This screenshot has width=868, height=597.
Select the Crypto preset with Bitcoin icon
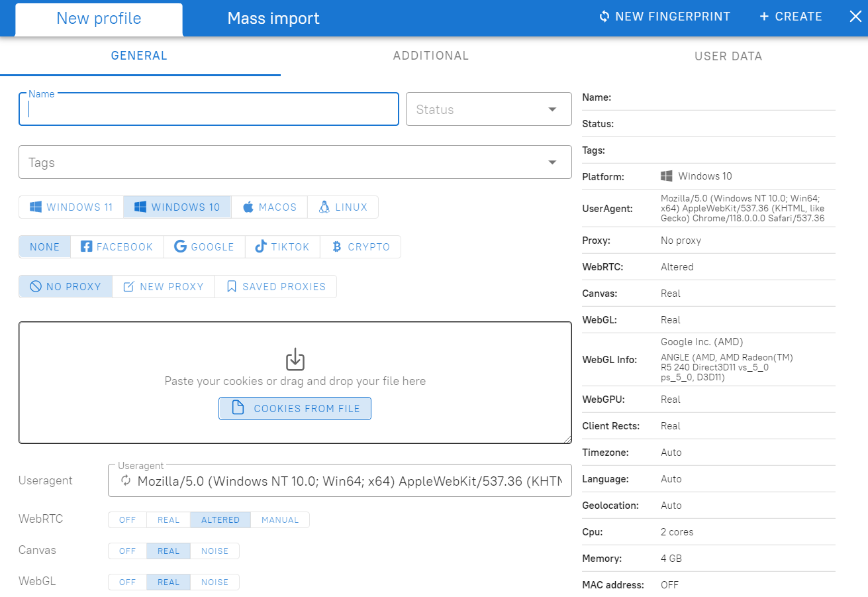coord(338,246)
